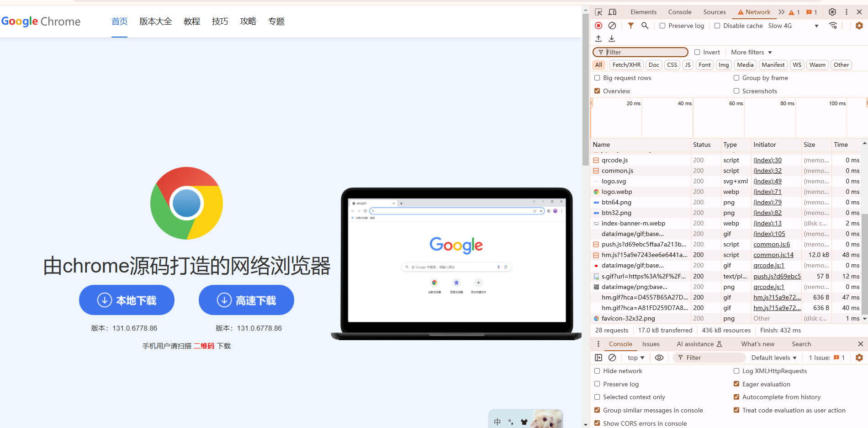Screen dimensions: 868x428
Task: Clear the network log
Action: point(612,26)
